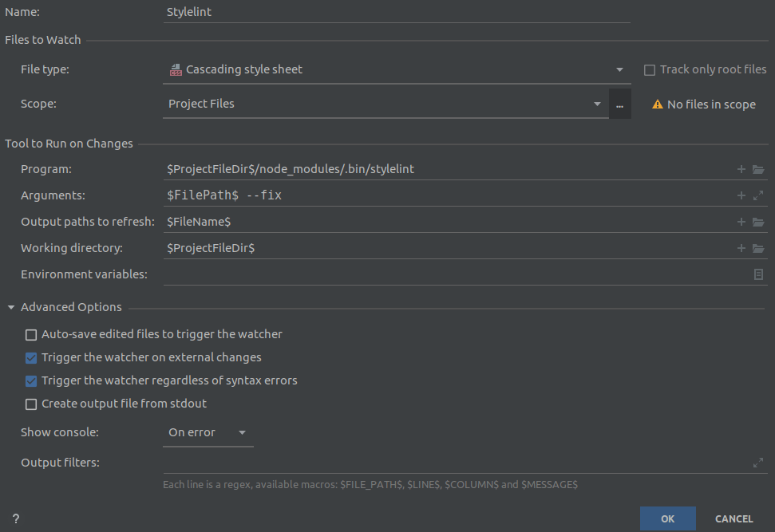
Task: Collapse the Advanced Options section
Action: pos(12,307)
